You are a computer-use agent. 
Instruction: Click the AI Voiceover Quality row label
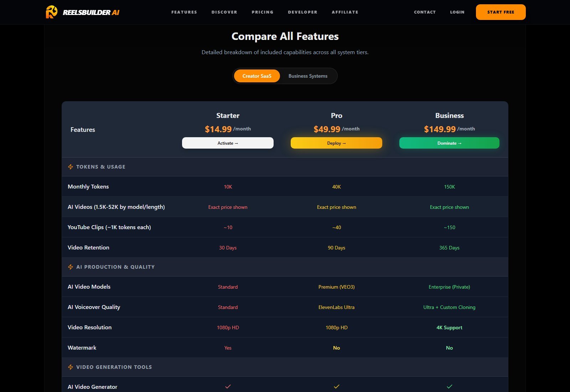point(94,307)
